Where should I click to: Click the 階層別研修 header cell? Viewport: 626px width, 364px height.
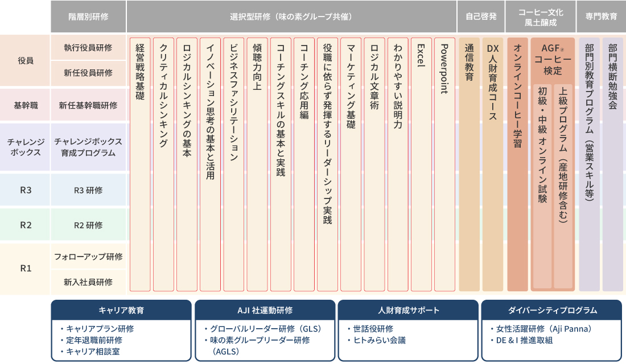(88, 16)
